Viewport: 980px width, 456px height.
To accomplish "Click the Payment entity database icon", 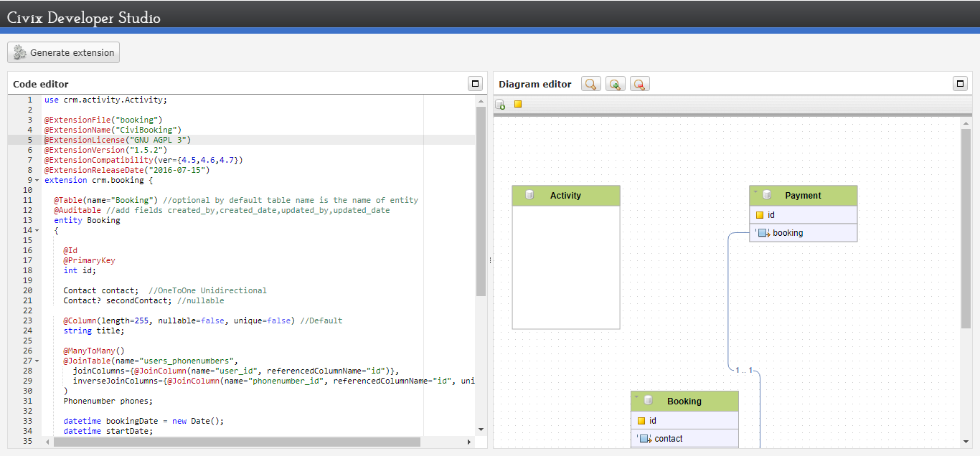I will 767,195.
